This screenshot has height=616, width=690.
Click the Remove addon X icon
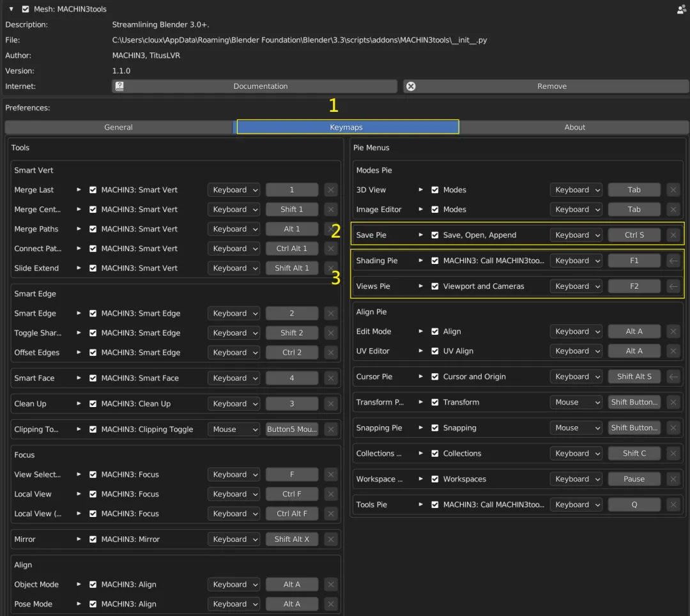(411, 86)
